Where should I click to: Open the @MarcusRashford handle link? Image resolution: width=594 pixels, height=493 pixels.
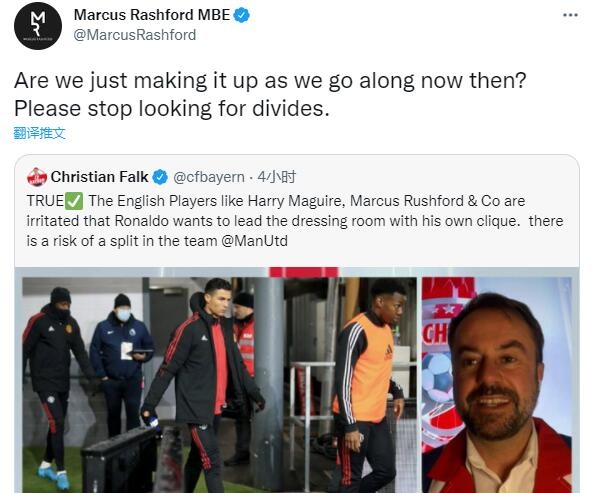click(135, 35)
